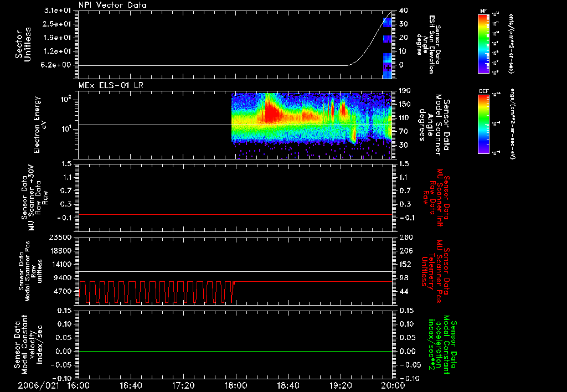Click the 23500 scanner position tick label
This screenshot has width=567, height=392.
(60, 238)
